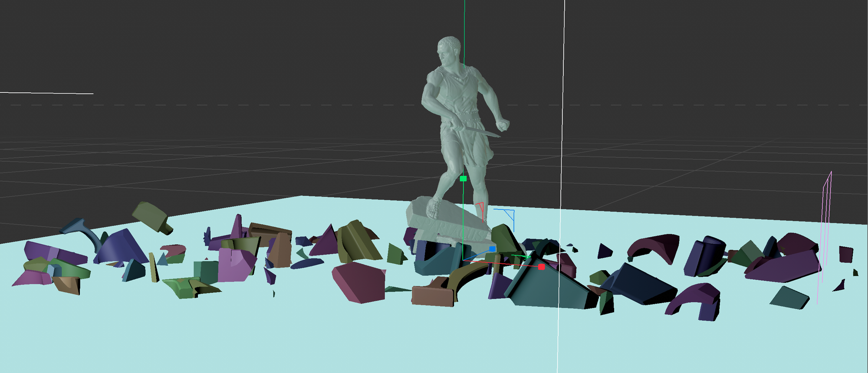Viewport: 868px width, 373px height.
Task: Click the red X-axis gizmo handle
Action: click(x=541, y=267)
